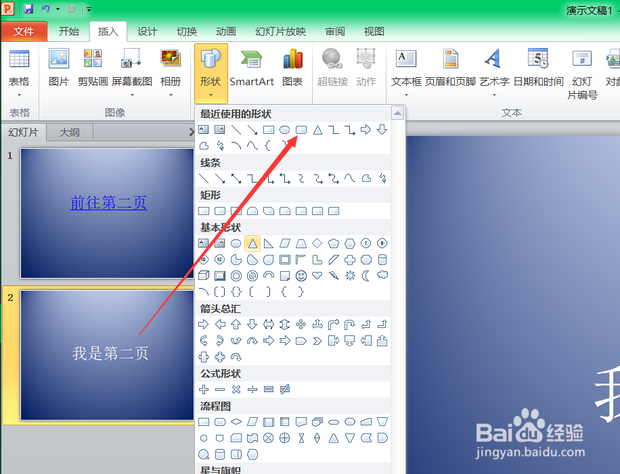Choose the first right arrow in 箭头总汇
Screen dimensions: 620x474
(x=203, y=325)
